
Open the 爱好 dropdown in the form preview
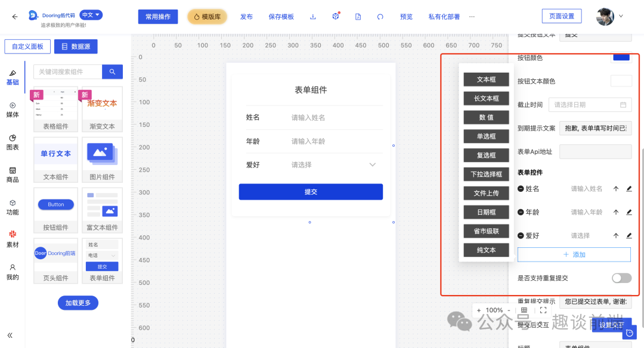tap(372, 164)
